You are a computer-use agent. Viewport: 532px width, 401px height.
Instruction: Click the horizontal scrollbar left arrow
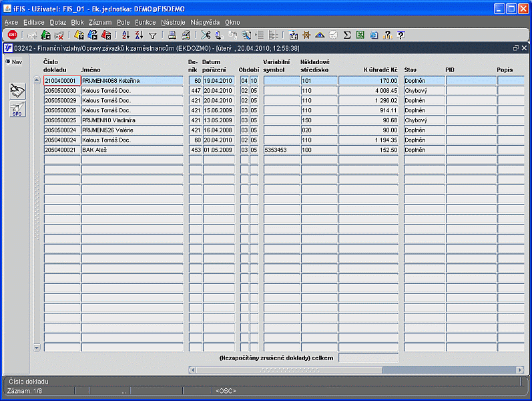pyautogui.click(x=192, y=370)
